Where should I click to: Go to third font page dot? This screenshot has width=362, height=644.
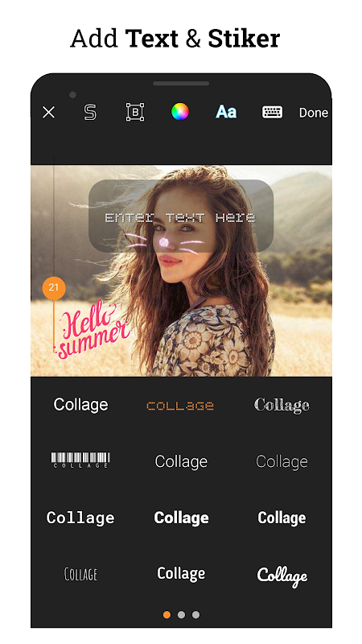pos(195,614)
